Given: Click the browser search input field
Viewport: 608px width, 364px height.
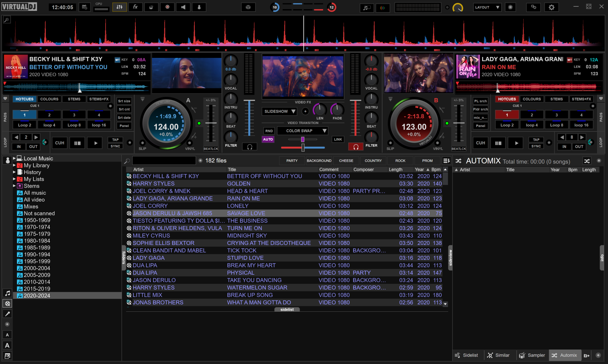Looking at the screenshot, I should pyautogui.click(x=164, y=160).
